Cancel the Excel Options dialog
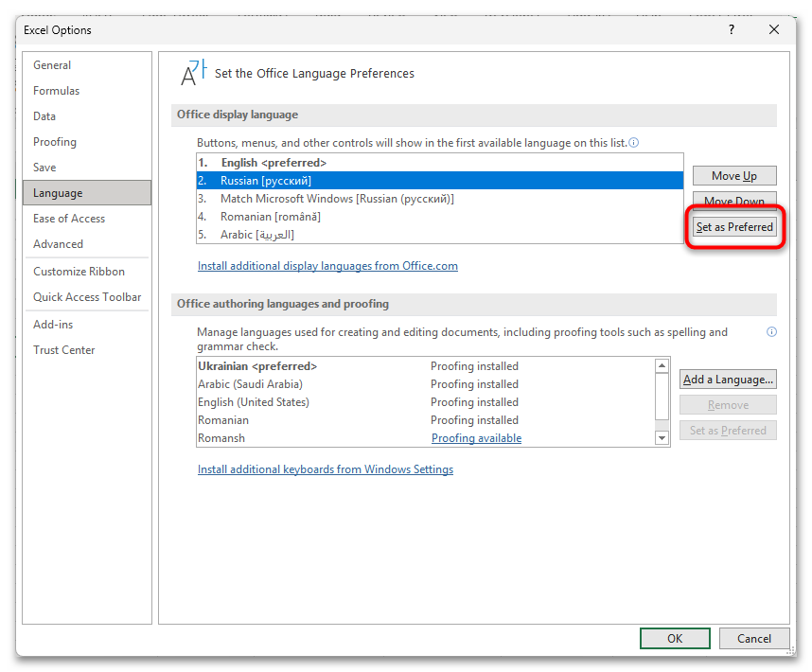The height and width of the screenshot is (672, 812). 754,638
